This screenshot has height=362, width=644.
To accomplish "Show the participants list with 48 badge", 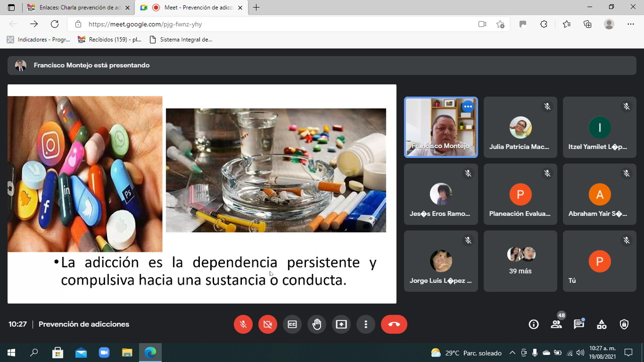I will [x=556, y=324].
